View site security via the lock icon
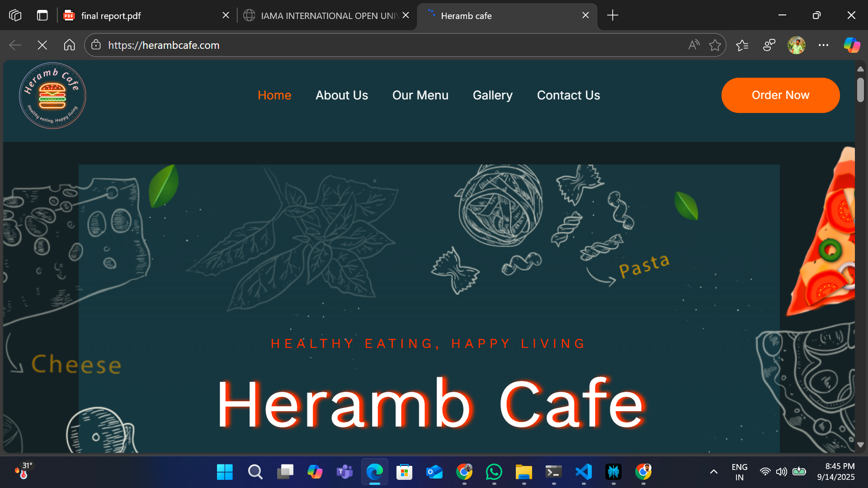The width and height of the screenshot is (868, 488). pyautogui.click(x=95, y=45)
